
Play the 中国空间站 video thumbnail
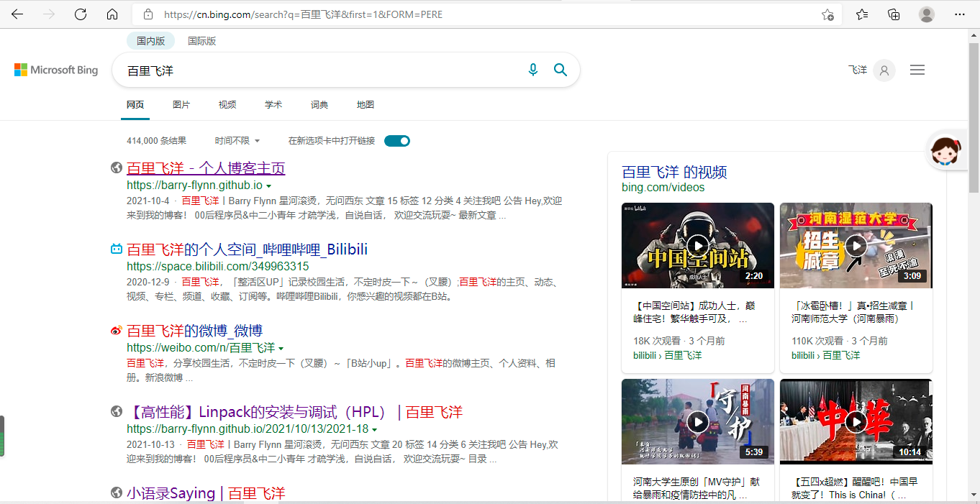pyautogui.click(x=697, y=245)
